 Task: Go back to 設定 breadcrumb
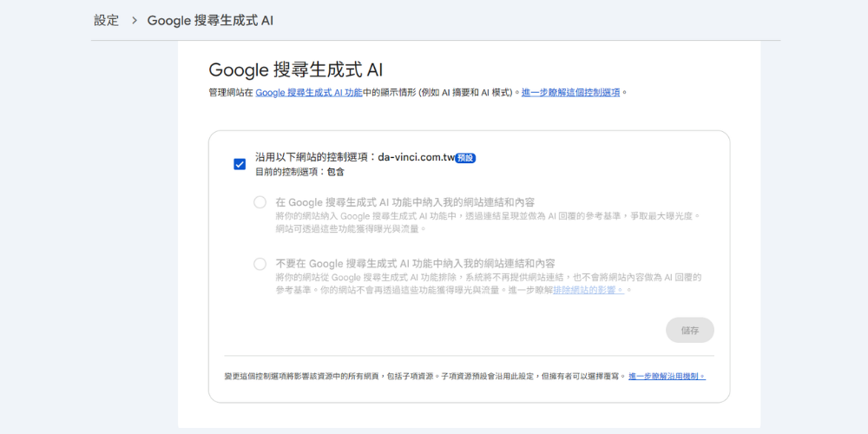point(106,21)
